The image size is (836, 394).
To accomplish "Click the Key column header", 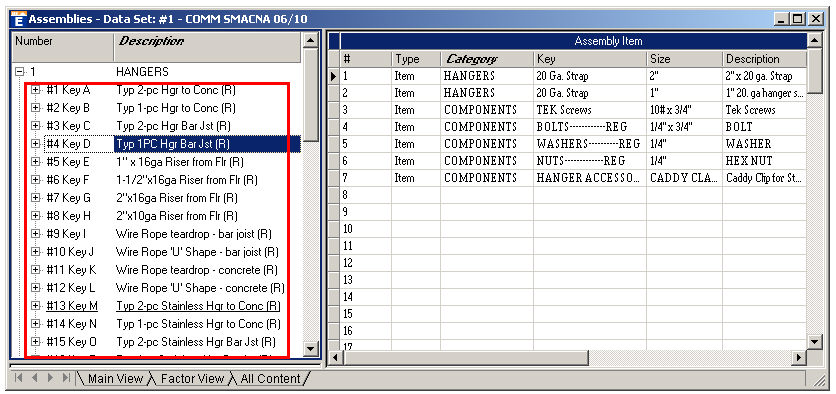I will [x=590, y=59].
